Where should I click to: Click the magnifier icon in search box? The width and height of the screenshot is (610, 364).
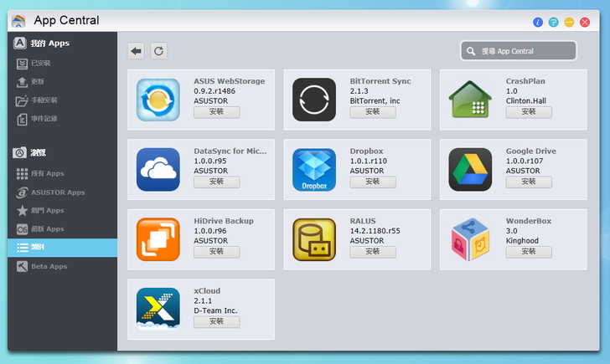click(x=471, y=51)
